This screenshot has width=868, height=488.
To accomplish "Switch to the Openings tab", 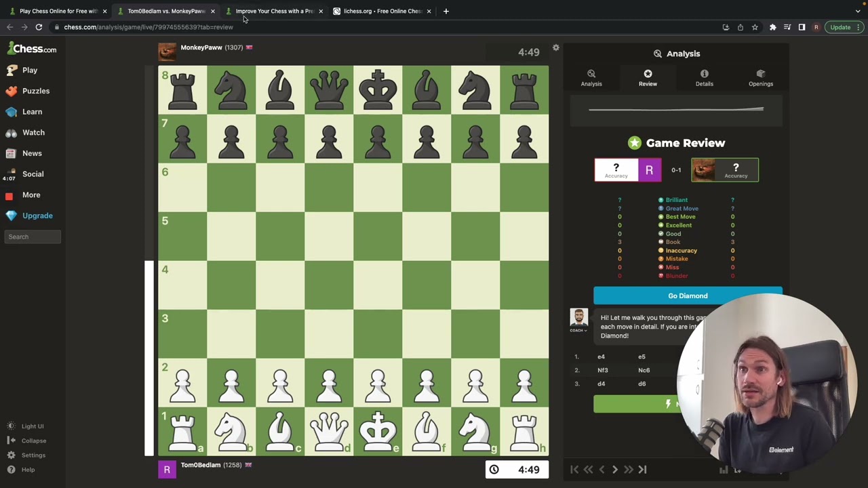I will [x=761, y=78].
